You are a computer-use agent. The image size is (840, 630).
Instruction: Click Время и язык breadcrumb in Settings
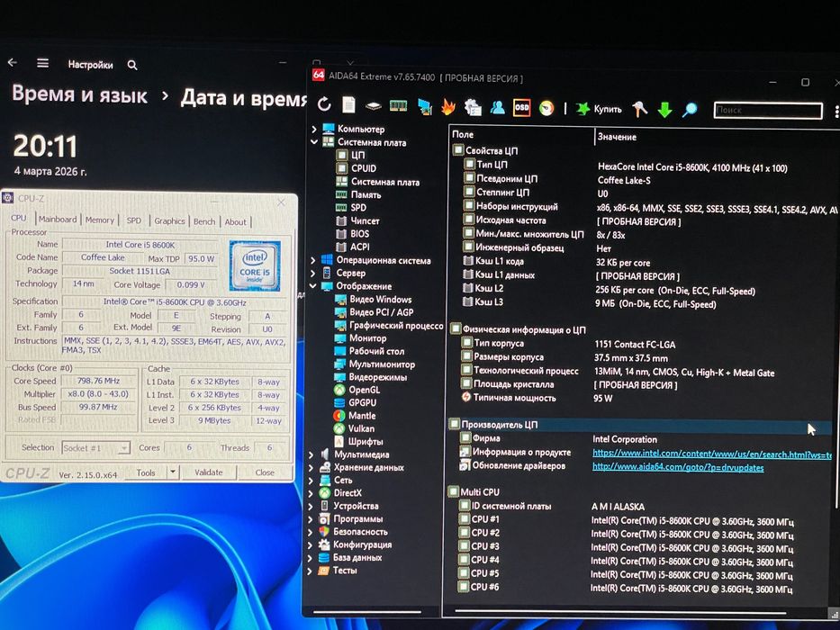pyautogui.click(x=79, y=94)
